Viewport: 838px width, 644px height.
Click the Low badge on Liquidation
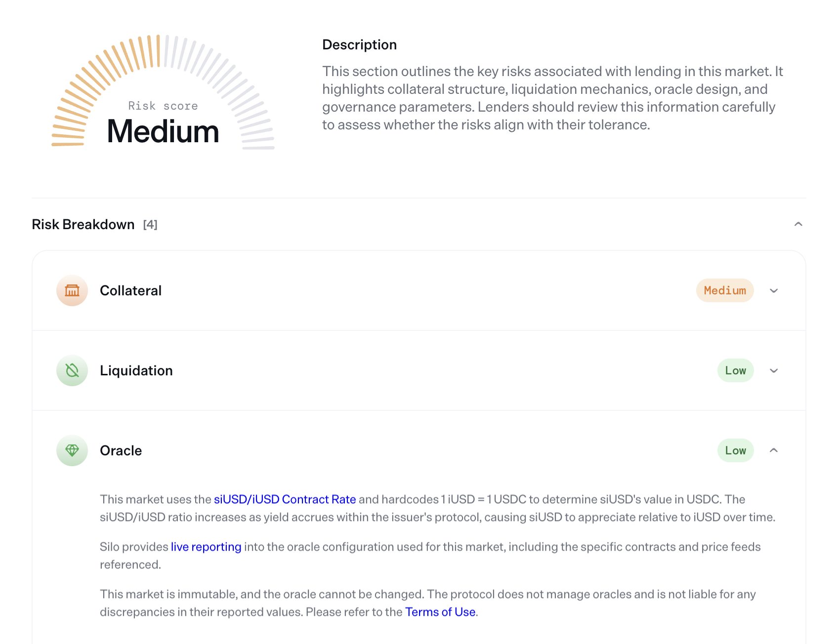pos(735,370)
